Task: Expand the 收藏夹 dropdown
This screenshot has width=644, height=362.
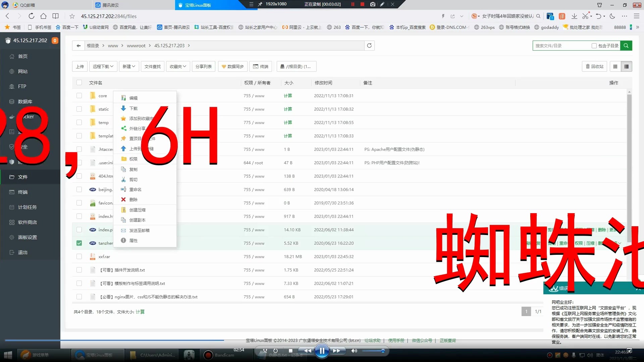Action: [x=178, y=66]
